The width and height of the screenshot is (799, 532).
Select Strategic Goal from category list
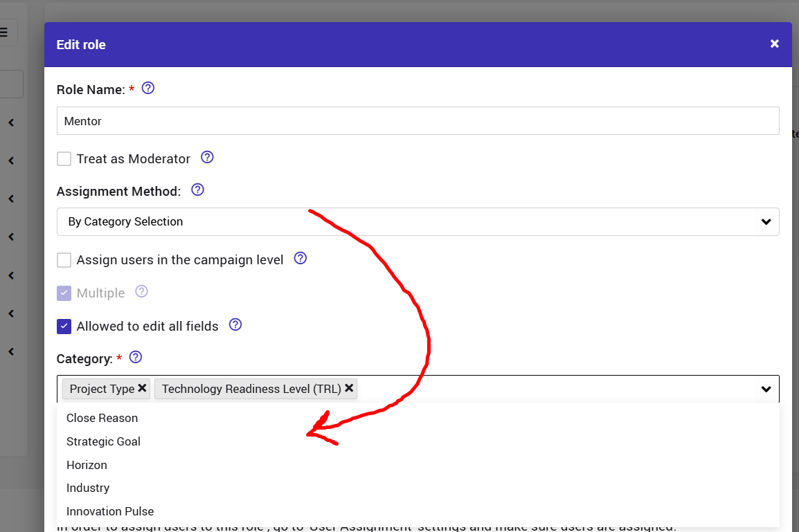click(x=418, y=441)
